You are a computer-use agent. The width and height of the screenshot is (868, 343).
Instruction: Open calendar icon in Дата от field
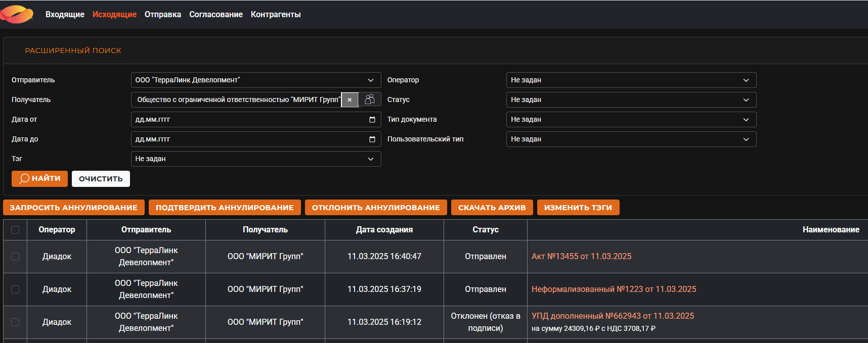point(372,120)
